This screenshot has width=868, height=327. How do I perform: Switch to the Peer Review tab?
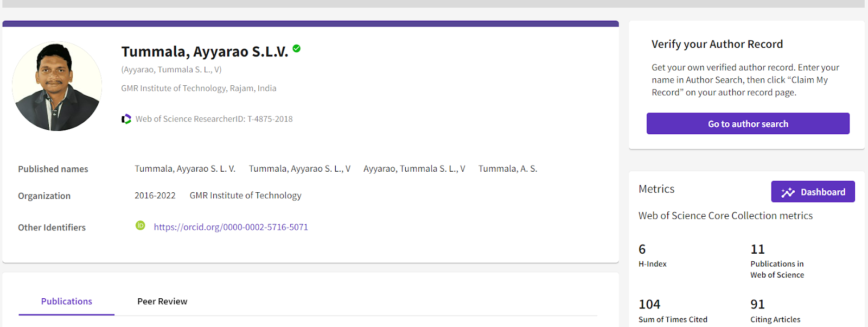(162, 301)
